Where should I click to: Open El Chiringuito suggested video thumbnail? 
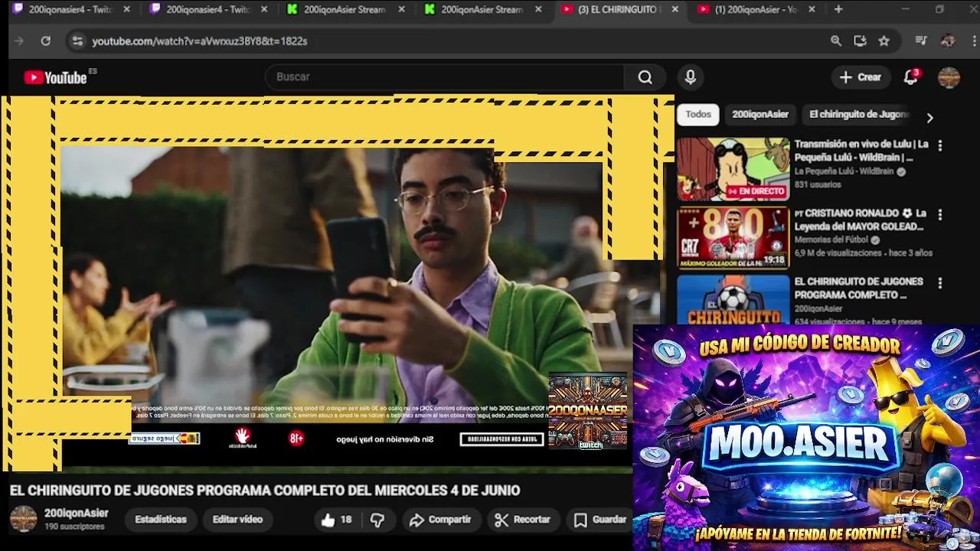click(733, 299)
